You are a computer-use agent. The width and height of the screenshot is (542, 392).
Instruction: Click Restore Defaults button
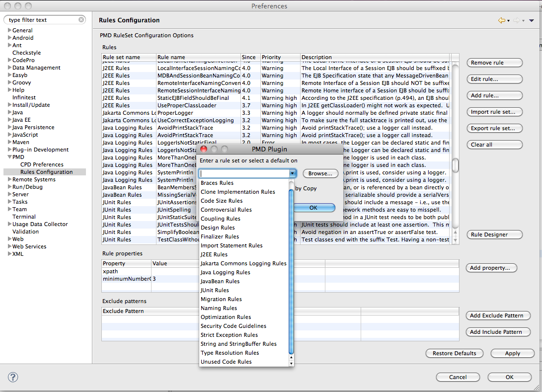(454, 353)
